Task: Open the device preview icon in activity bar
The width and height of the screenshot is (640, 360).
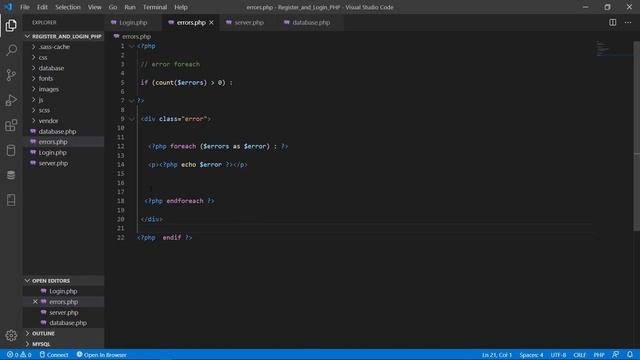Action: coord(11,200)
